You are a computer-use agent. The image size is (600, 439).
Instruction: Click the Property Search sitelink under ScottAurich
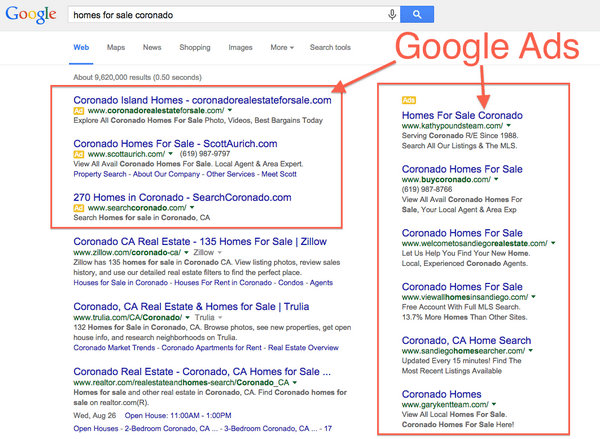pyautogui.click(x=100, y=174)
